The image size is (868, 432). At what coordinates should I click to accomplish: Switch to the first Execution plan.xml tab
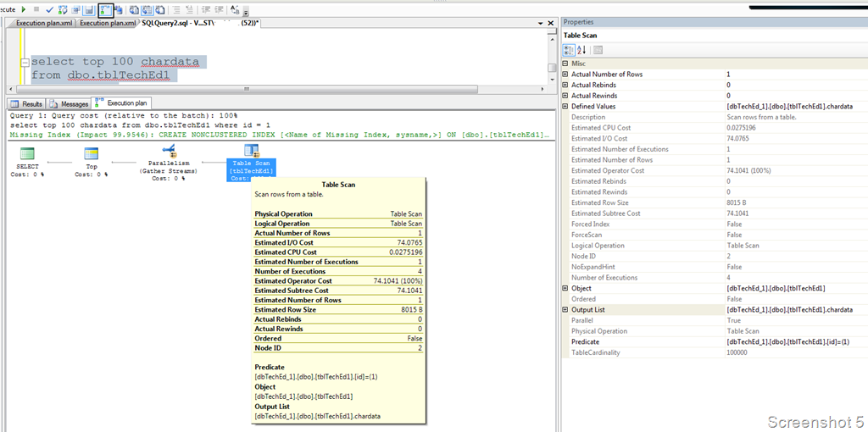[42, 23]
